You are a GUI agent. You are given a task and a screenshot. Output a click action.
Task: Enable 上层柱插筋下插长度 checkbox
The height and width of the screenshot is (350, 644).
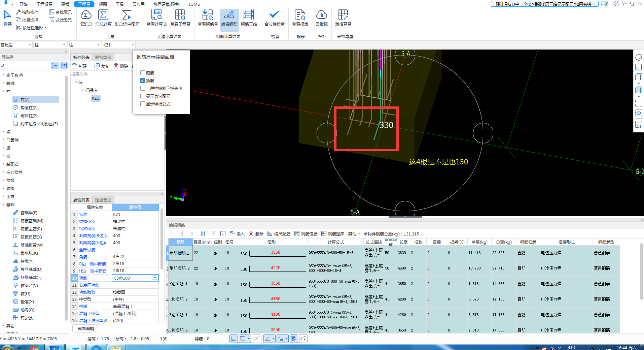coord(143,88)
